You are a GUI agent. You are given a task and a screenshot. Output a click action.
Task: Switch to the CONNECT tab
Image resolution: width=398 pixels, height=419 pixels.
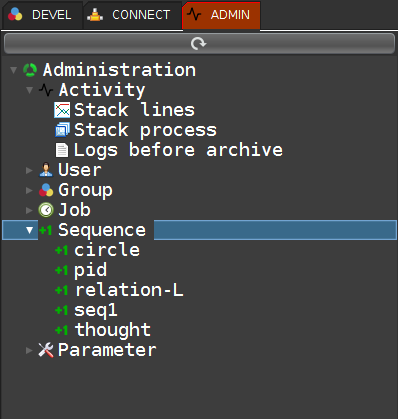tap(132, 15)
